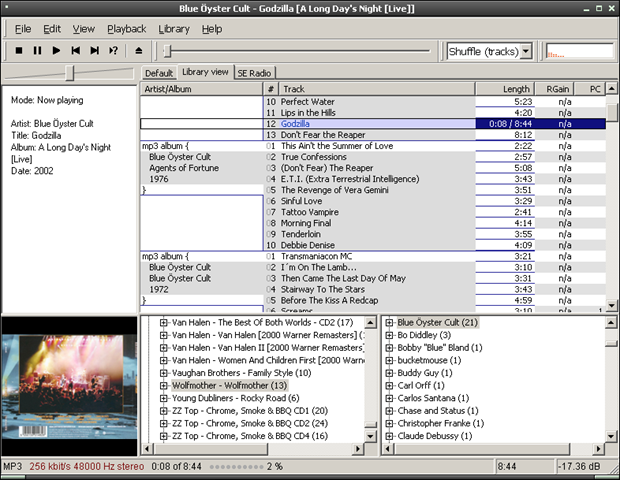Pause the current track

[38, 51]
